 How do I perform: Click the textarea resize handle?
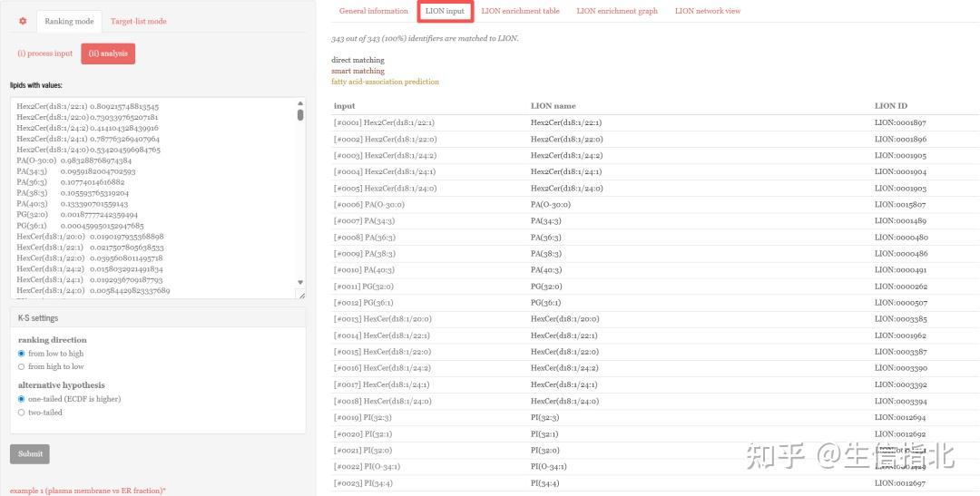[301, 295]
